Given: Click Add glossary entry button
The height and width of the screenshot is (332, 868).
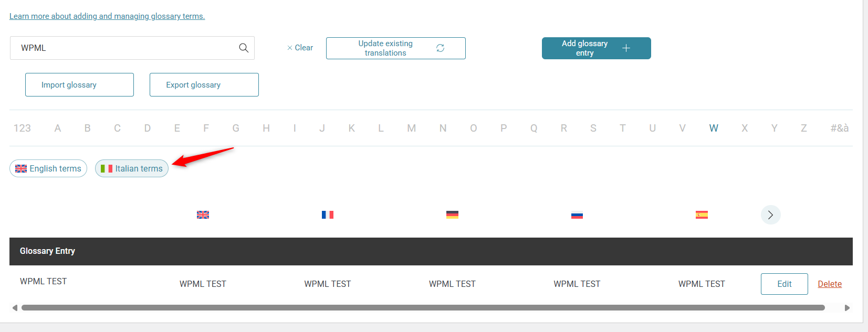Looking at the screenshot, I should pos(597,48).
